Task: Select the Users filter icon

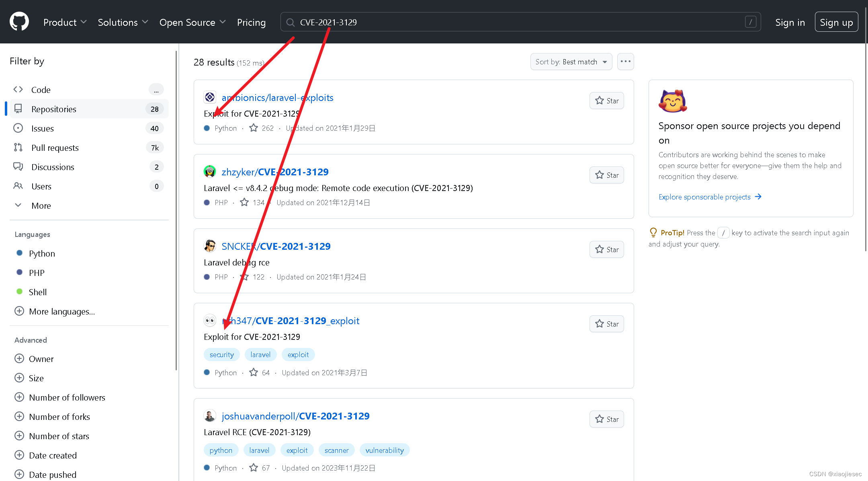Action: (x=18, y=186)
